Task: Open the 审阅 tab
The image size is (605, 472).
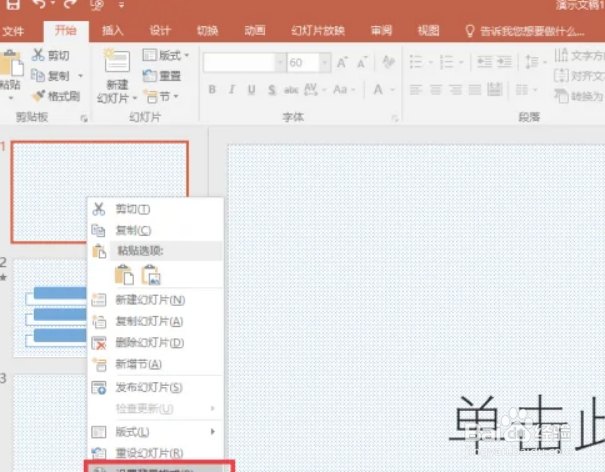Action: coord(381,30)
